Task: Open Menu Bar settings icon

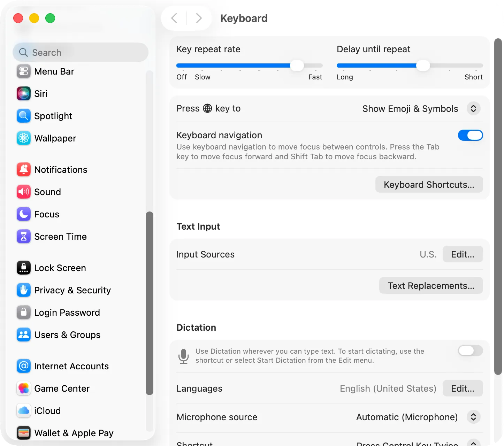Action: pos(24,71)
